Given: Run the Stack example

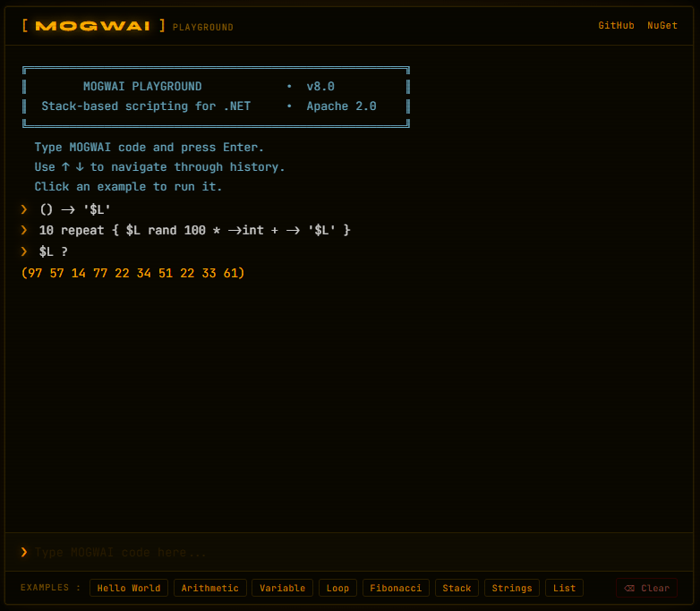Looking at the screenshot, I should tap(457, 588).
